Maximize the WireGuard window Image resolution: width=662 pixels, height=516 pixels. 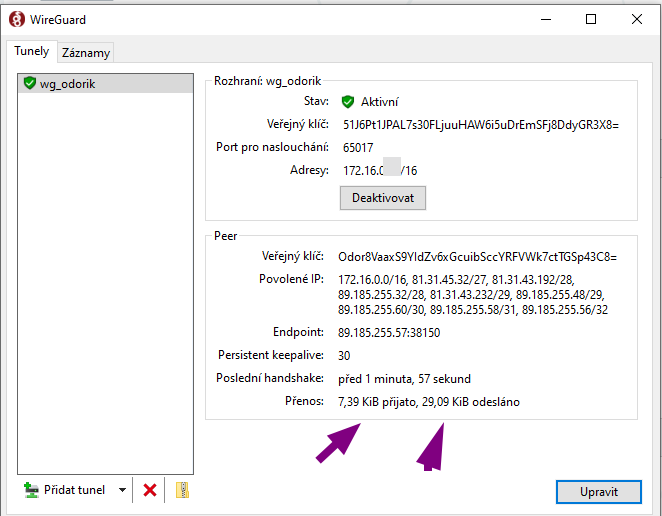coord(590,19)
